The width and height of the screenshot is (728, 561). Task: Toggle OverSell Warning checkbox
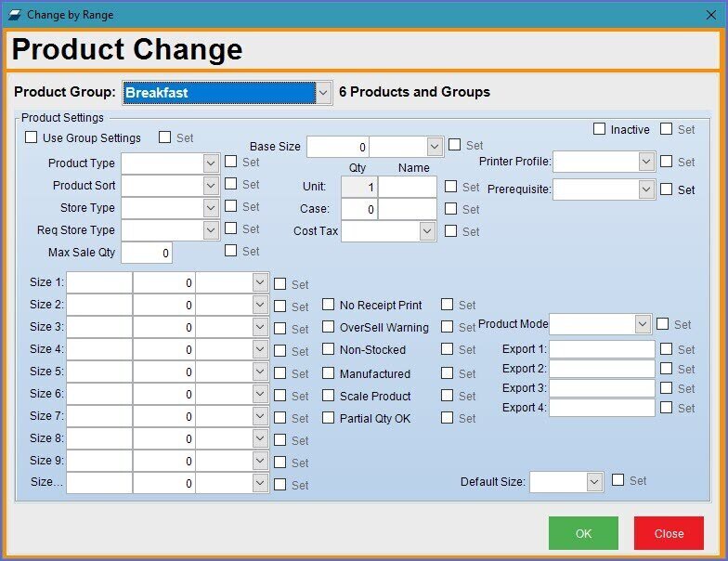tap(329, 327)
